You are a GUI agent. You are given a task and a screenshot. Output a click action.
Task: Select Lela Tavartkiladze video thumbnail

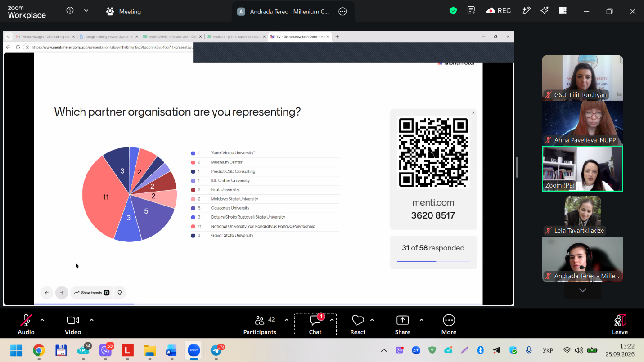coord(582,215)
